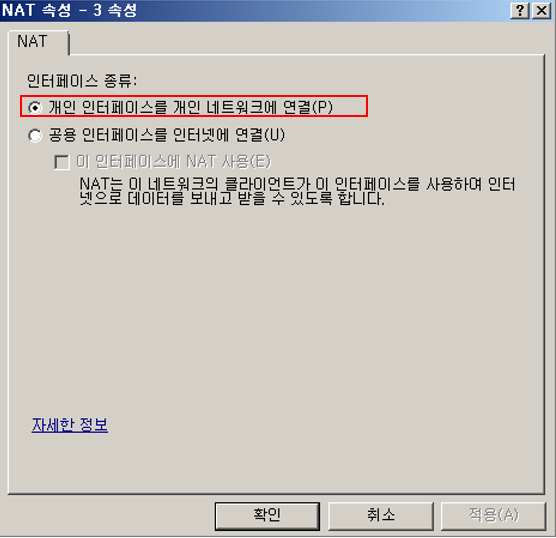
Task: Choose the 공용 인터페이스를 인터넷에 연결(U) radio button
Action: 156,135
